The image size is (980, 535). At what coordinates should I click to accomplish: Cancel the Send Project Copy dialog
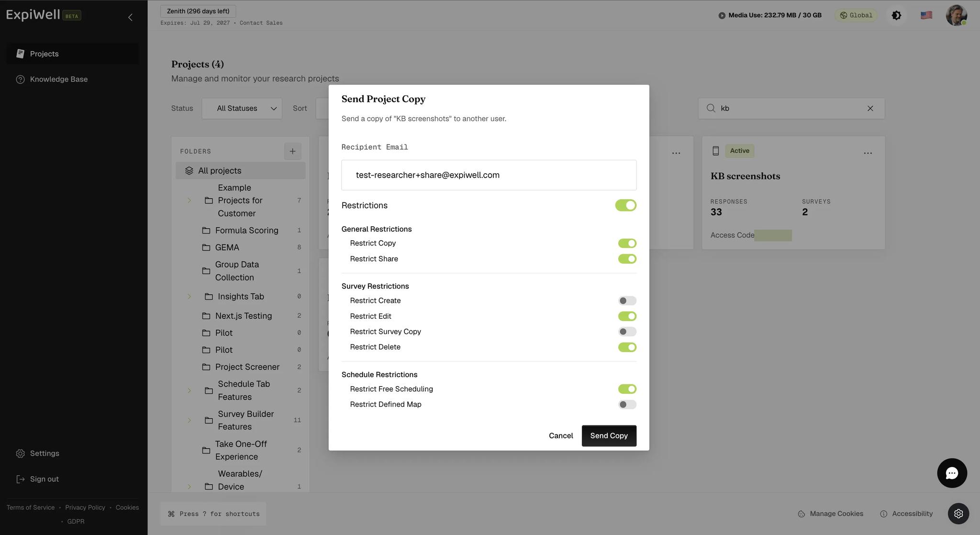(561, 435)
